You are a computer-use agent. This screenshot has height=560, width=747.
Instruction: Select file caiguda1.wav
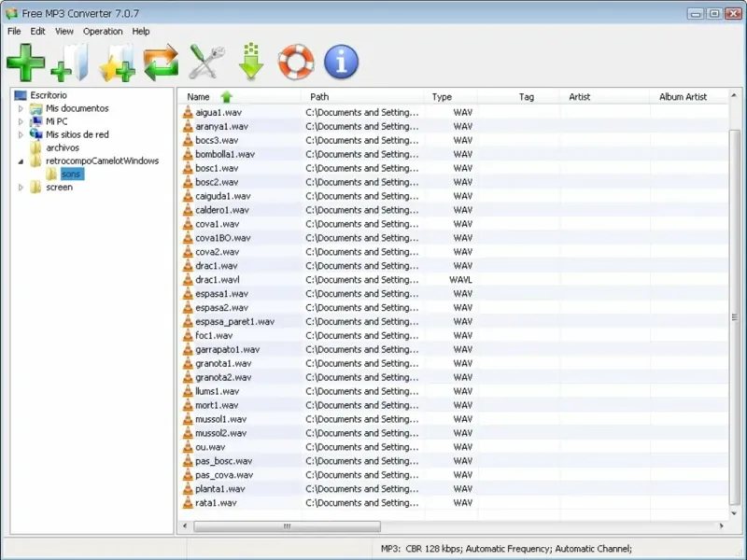(x=223, y=196)
